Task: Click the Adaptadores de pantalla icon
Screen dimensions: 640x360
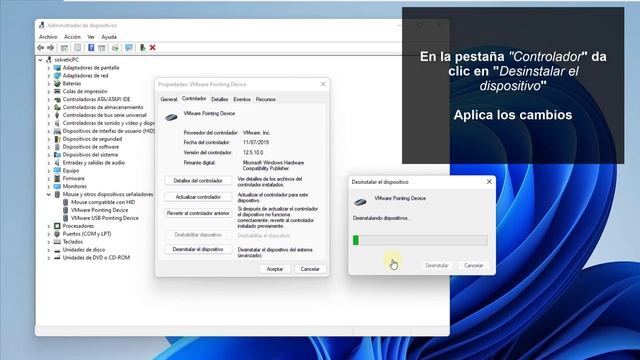Action: 57,68
